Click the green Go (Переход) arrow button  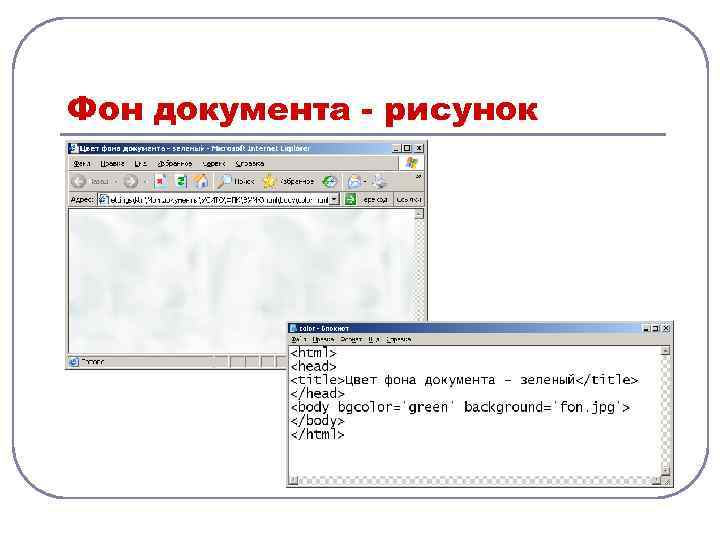[350, 200]
